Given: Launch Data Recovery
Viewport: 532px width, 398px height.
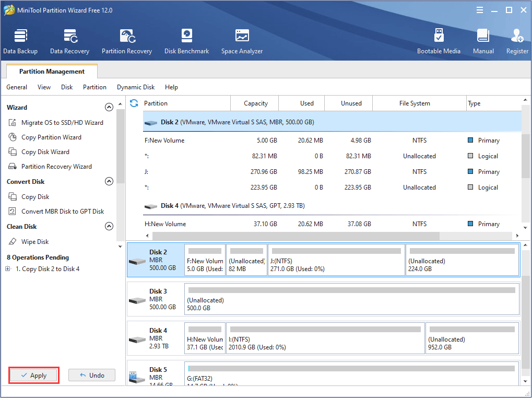Looking at the screenshot, I should pyautogui.click(x=69, y=41).
